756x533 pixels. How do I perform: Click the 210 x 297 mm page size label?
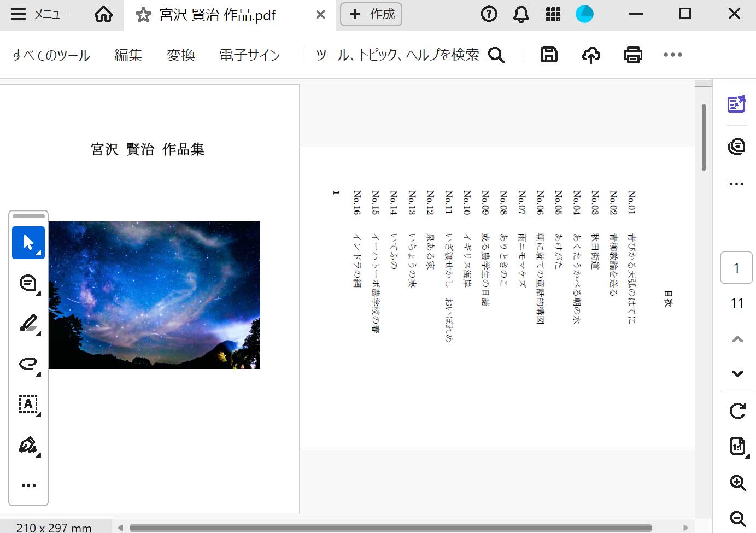pos(54,528)
